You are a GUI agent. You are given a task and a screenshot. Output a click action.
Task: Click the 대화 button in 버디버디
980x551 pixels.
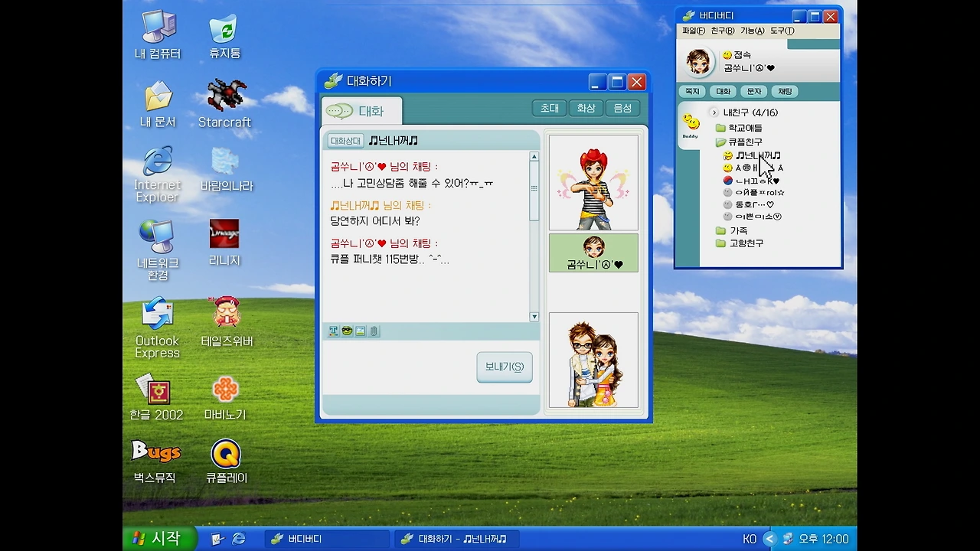[x=723, y=92]
